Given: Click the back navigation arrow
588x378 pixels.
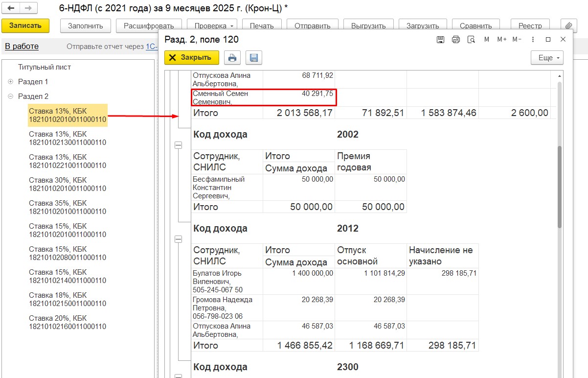Looking at the screenshot, I should pos(11,9).
